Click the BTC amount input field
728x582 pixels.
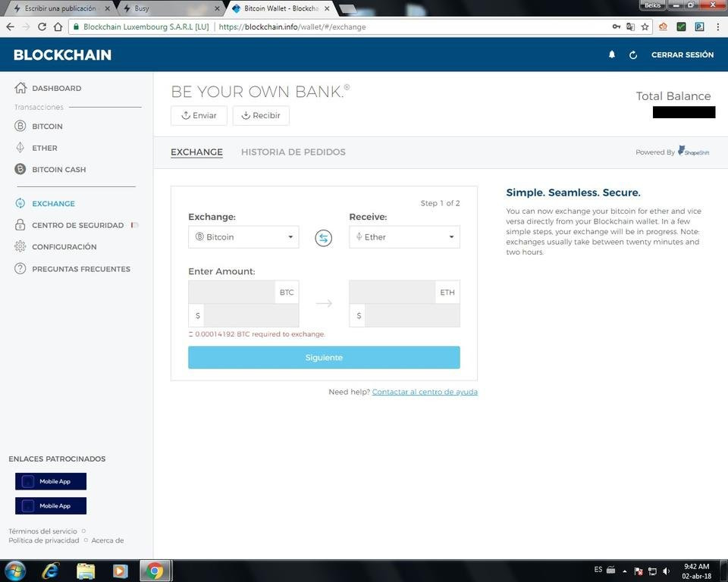232,292
